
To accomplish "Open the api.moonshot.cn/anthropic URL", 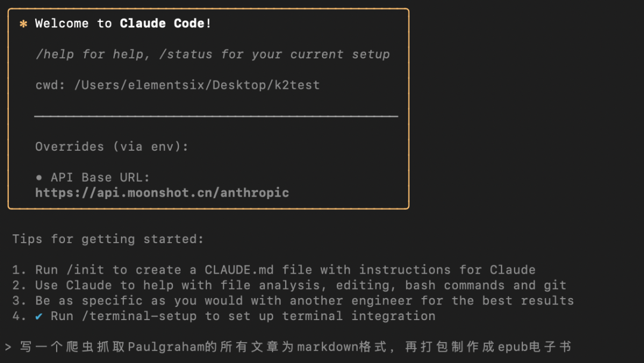I will pyautogui.click(x=162, y=193).
